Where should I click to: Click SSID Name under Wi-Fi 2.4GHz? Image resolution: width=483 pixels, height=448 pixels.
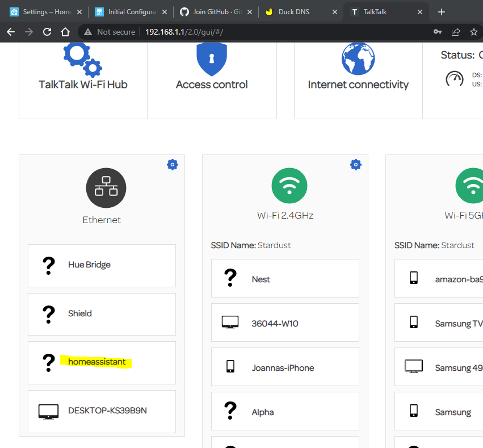(251, 245)
